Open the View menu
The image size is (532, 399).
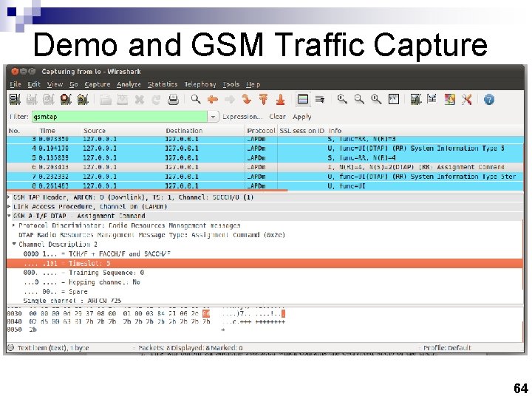tap(55, 84)
